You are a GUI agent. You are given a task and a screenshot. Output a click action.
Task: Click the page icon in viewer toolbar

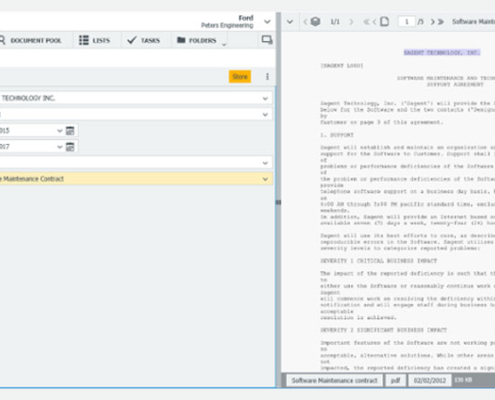point(385,22)
